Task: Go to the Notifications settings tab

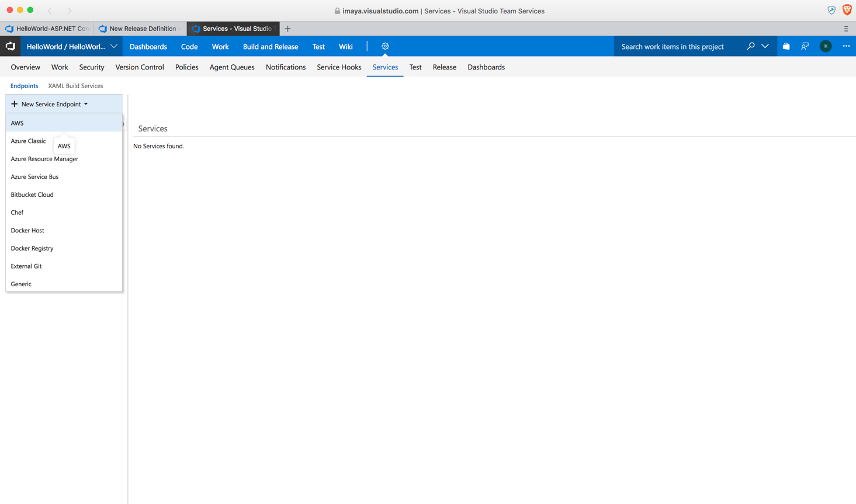Action: click(x=286, y=67)
